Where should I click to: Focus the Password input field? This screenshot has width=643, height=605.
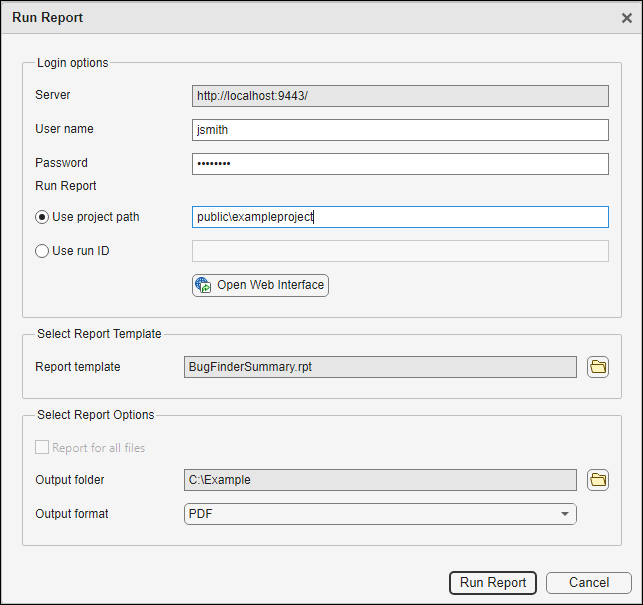(x=400, y=164)
